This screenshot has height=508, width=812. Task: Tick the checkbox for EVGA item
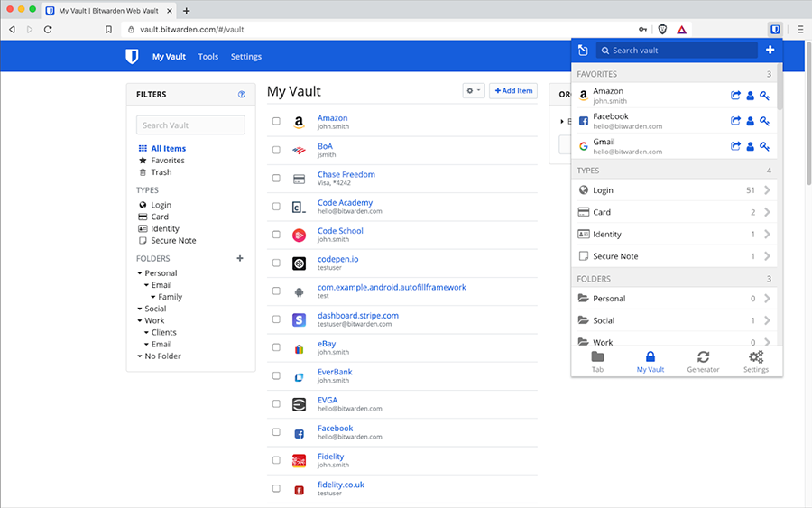pyautogui.click(x=276, y=403)
